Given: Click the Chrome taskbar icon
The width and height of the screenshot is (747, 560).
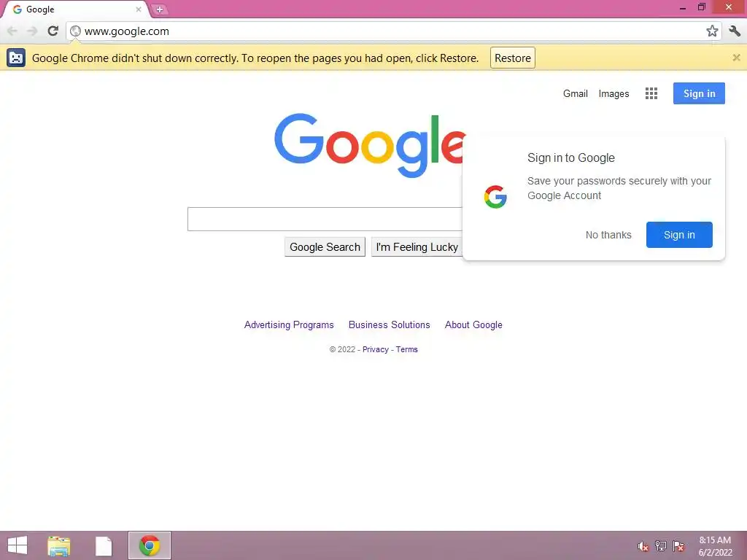Looking at the screenshot, I should [x=149, y=545].
